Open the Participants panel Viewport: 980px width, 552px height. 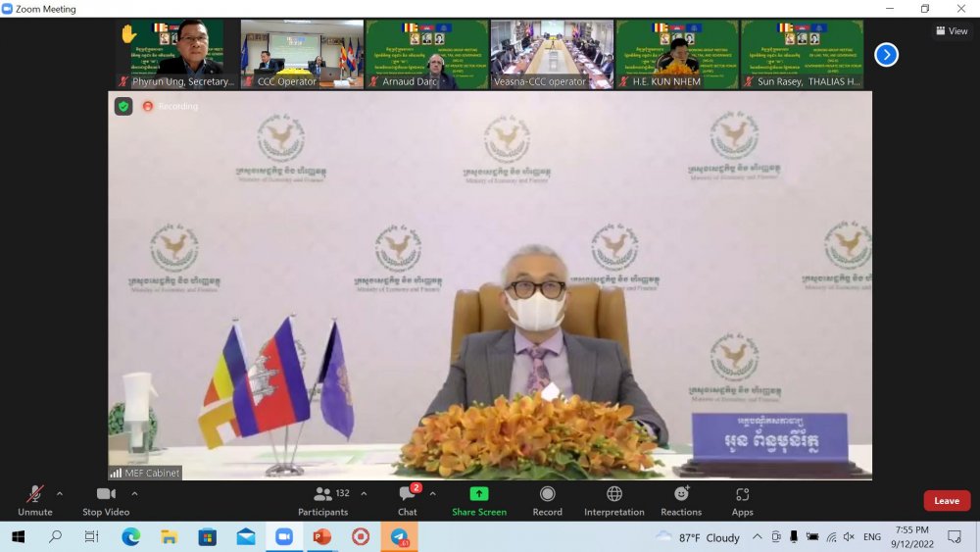(x=323, y=501)
